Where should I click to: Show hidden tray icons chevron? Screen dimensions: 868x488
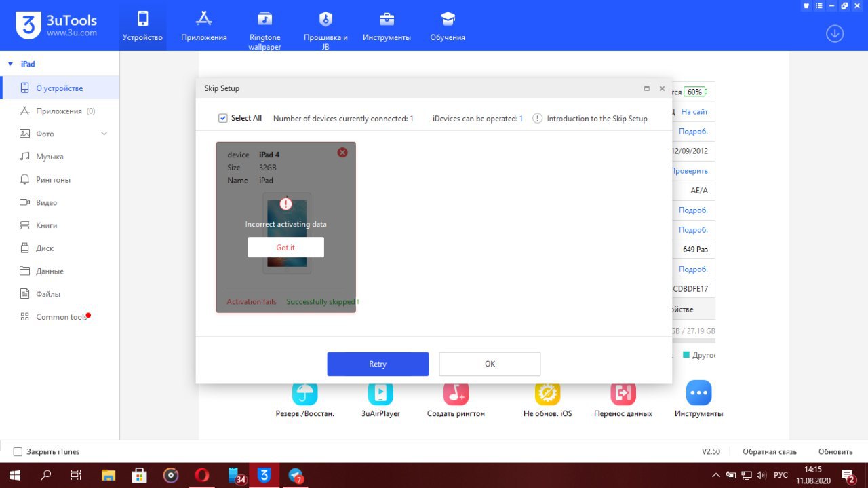[x=716, y=475]
